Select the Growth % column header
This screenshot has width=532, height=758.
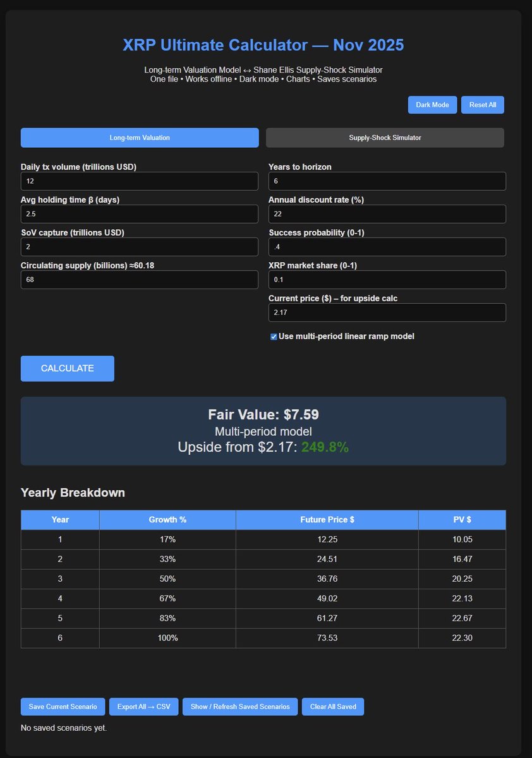(167, 520)
